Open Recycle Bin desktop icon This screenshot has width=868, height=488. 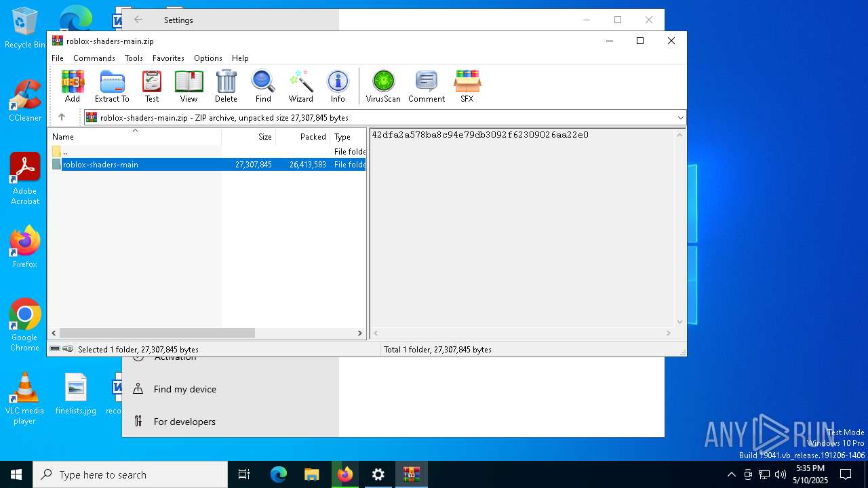[x=25, y=28]
